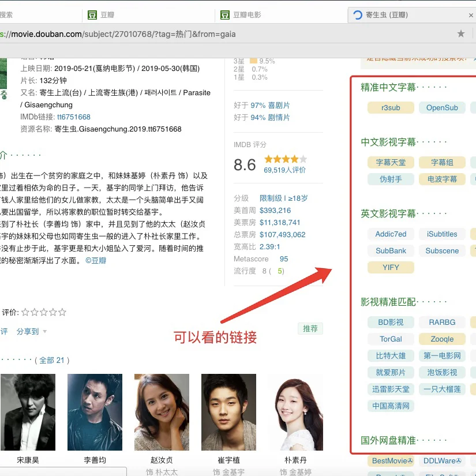Open 泡饭影视 movie resource
Viewport: 476px width, 476px height.
click(x=442, y=372)
